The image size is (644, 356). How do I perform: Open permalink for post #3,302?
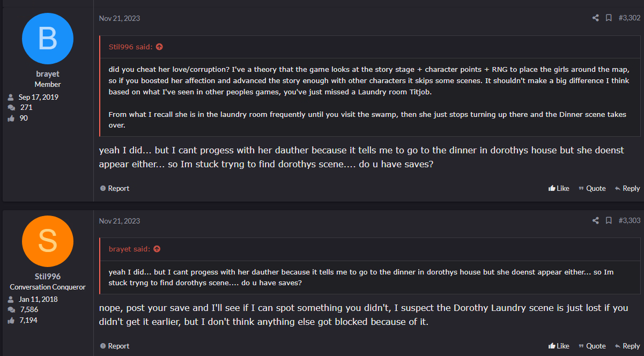pyautogui.click(x=630, y=18)
